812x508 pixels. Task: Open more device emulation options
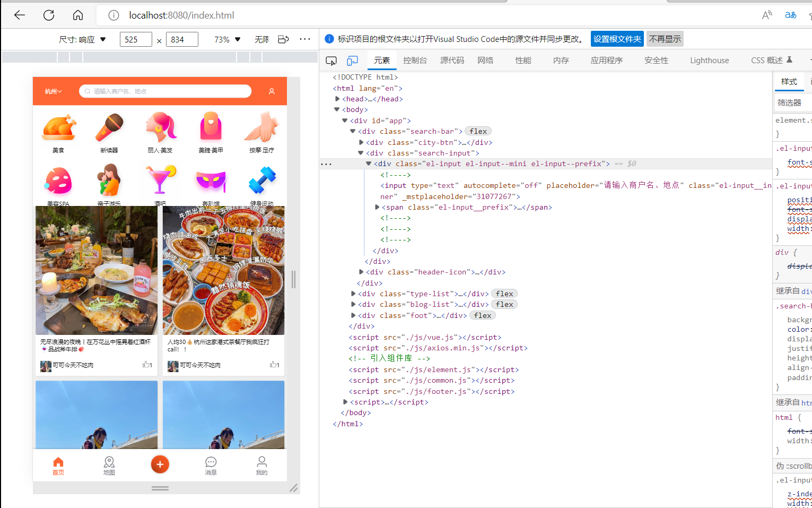tap(305, 39)
